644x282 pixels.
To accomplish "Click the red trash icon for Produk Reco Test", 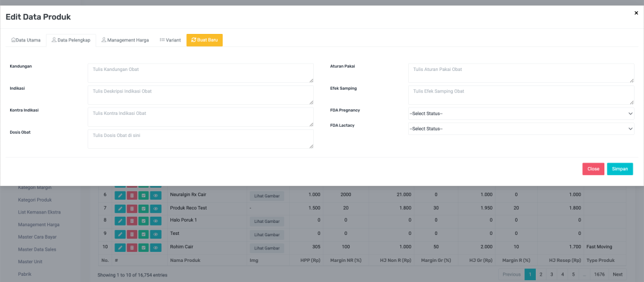I will coord(131,208).
